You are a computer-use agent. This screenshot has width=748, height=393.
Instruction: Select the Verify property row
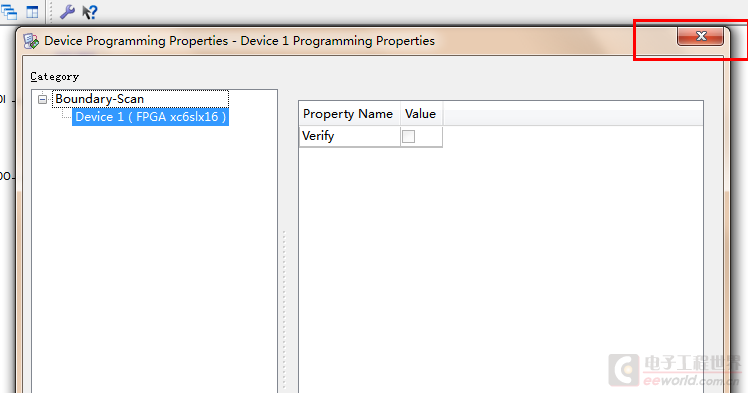coord(371,136)
